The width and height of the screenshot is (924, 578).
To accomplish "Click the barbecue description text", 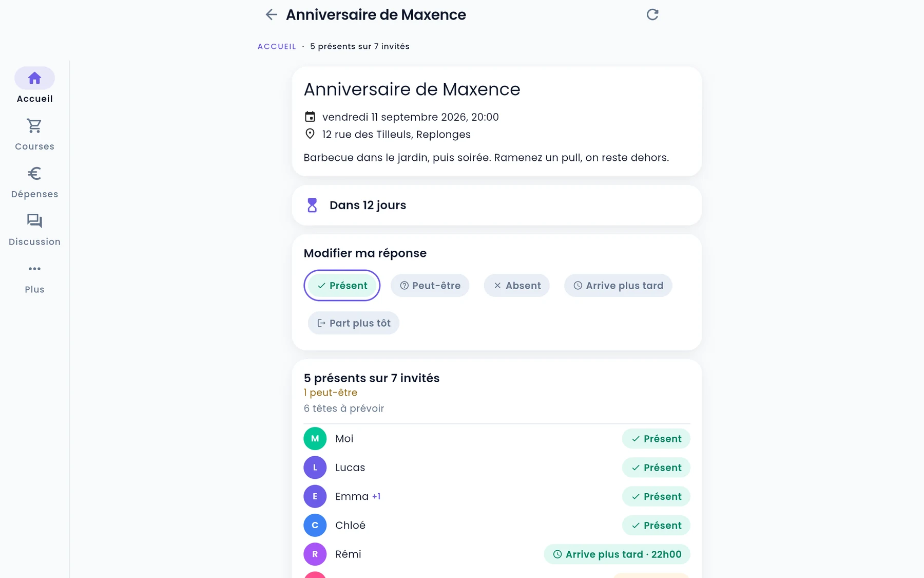I will click(x=486, y=158).
